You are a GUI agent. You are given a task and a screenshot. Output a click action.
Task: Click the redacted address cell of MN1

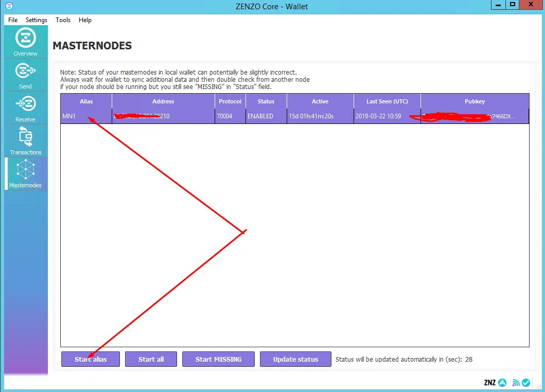163,116
